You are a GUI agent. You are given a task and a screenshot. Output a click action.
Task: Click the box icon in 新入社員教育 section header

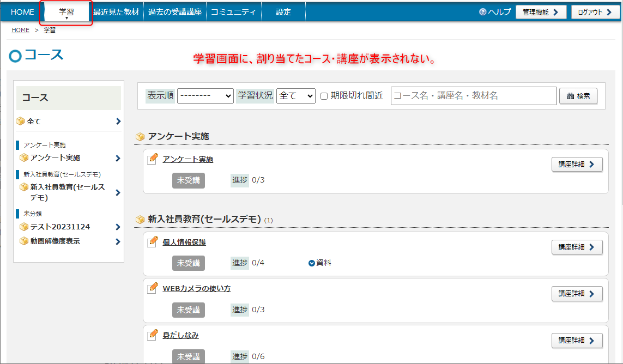140,220
